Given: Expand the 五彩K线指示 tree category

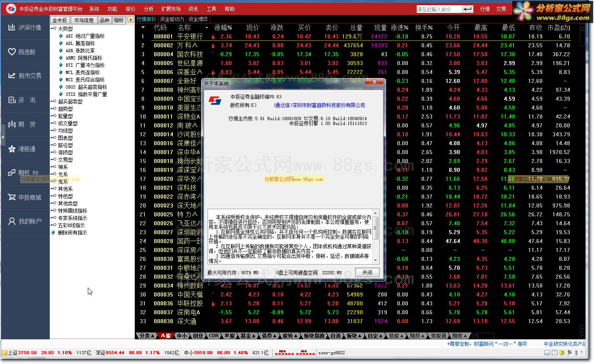Looking at the screenshot, I should 53,225.
